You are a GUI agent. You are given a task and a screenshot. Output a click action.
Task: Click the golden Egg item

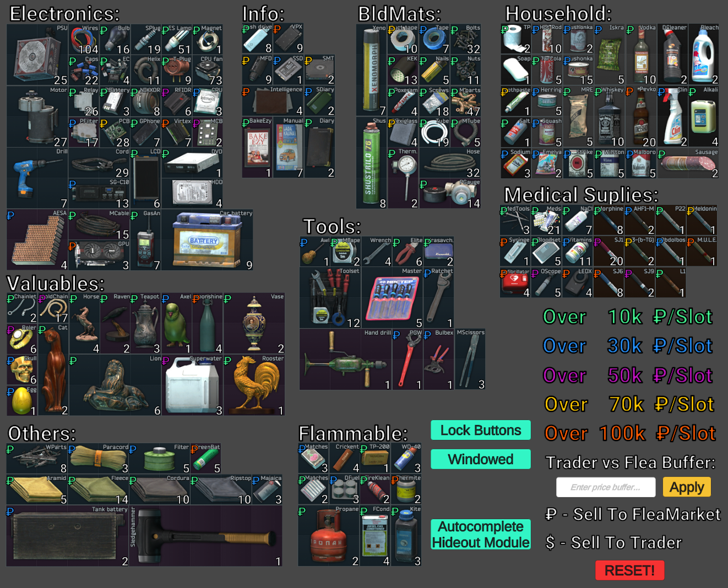point(22,401)
